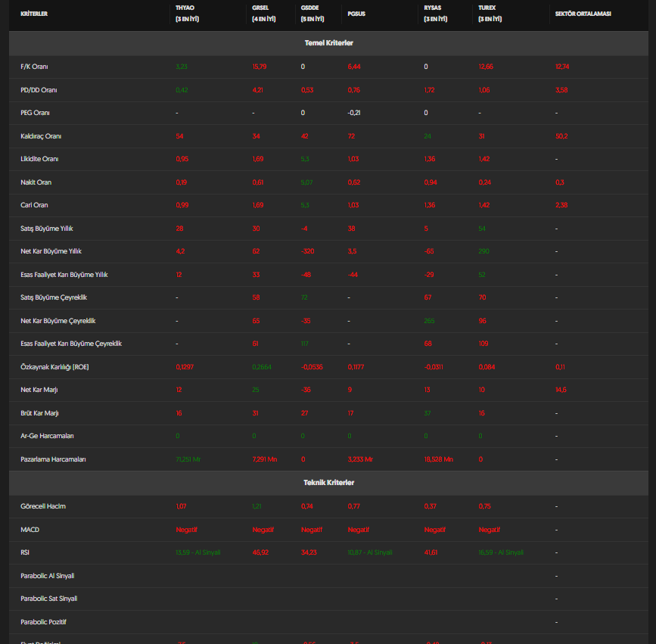The width and height of the screenshot is (656, 644).
Task: Click RYSAS Pazarlama Harcamaları 18,528 Mn
Action: coord(438,459)
